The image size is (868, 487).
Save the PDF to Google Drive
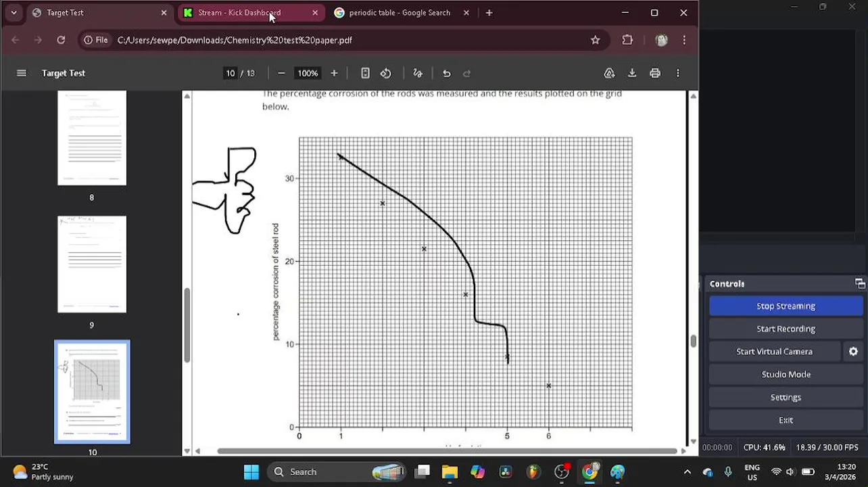609,73
